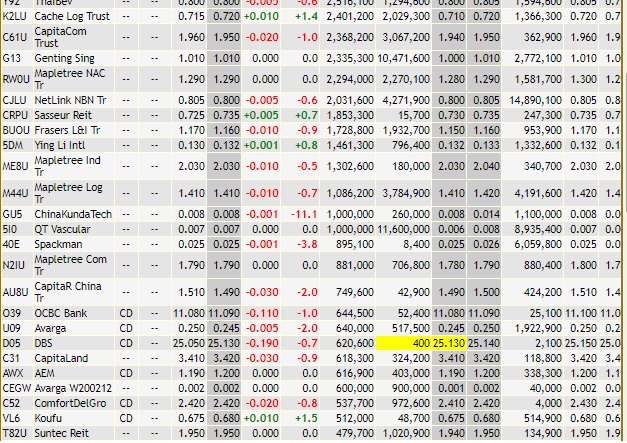Screen dimensions: 627x443
Task: Select QT Vascular stock name
Action: (62, 229)
